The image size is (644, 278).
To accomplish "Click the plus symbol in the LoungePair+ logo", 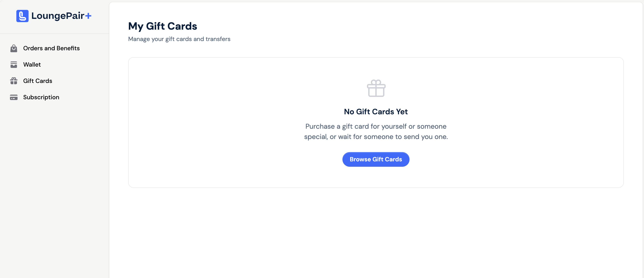I will pos(89,16).
